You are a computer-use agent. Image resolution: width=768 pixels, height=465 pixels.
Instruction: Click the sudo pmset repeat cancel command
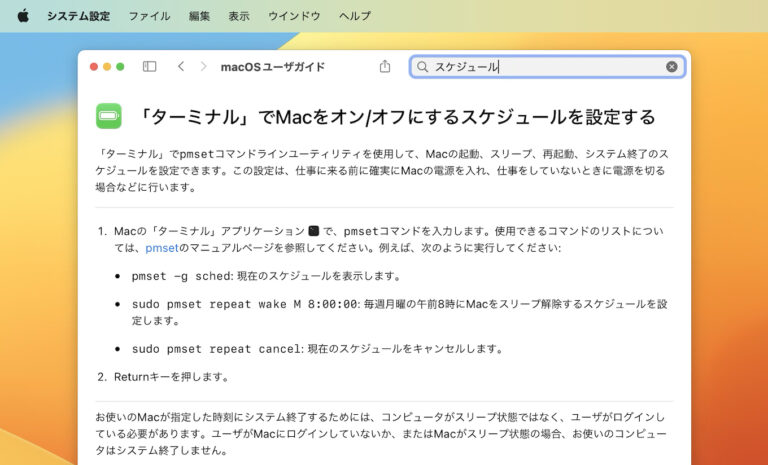click(217, 349)
